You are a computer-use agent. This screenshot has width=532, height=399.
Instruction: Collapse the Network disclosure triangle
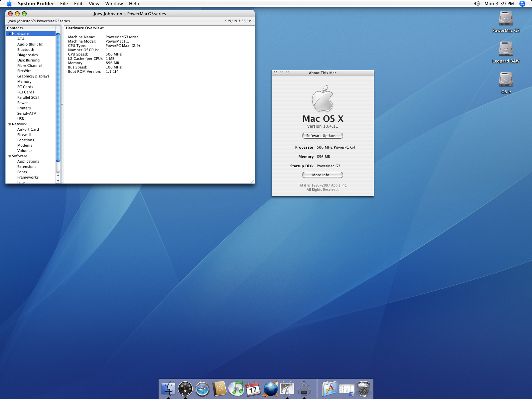[x=10, y=124]
